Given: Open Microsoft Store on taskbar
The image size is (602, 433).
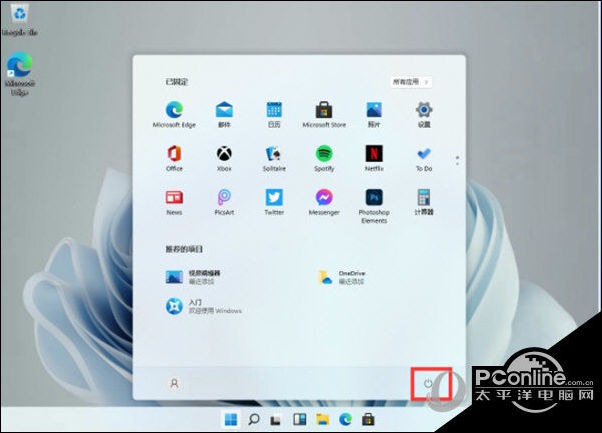Looking at the screenshot, I should [x=368, y=420].
